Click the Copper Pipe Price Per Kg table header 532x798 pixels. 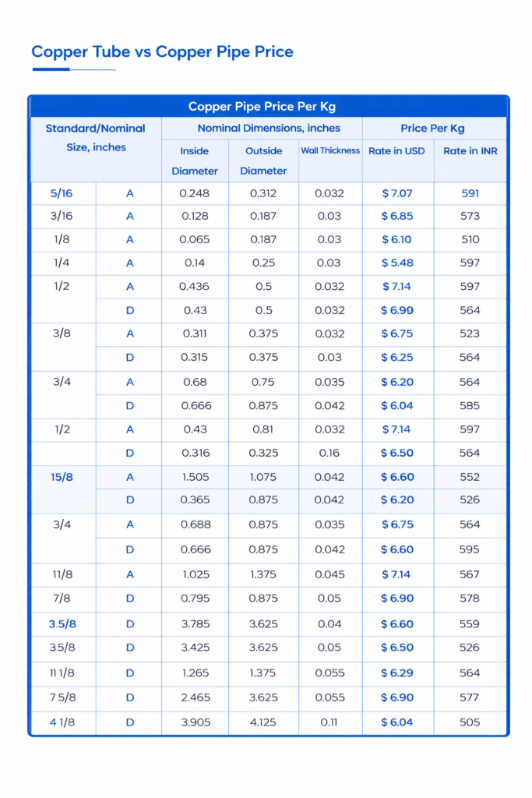click(262, 107)
